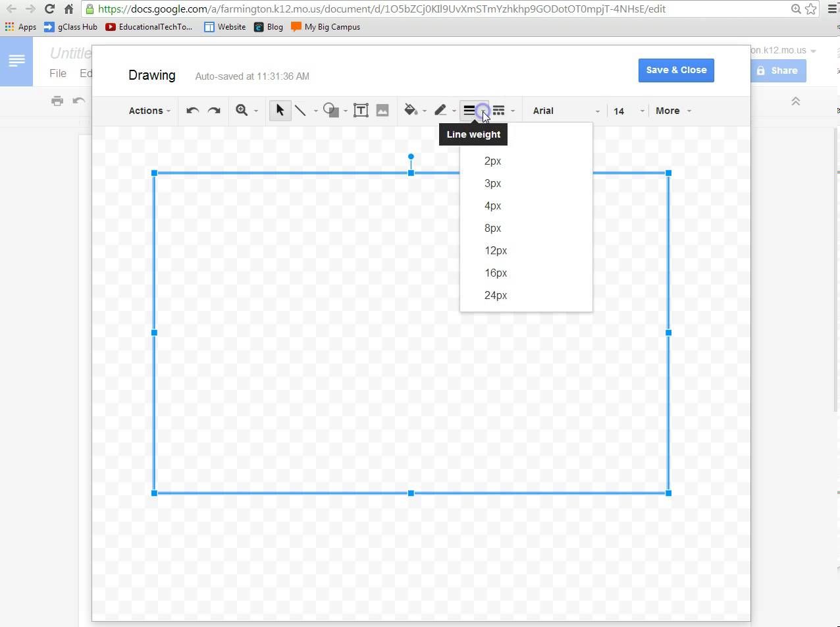The width and height of the screenshot is (840, 627).
Task: Expand the Actions dropdown menu
Action: click(149, 111)
